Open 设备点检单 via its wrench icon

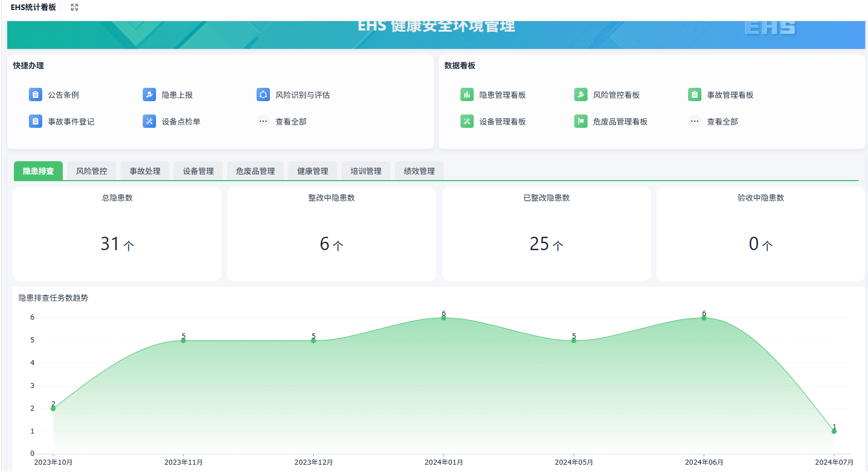149,121
